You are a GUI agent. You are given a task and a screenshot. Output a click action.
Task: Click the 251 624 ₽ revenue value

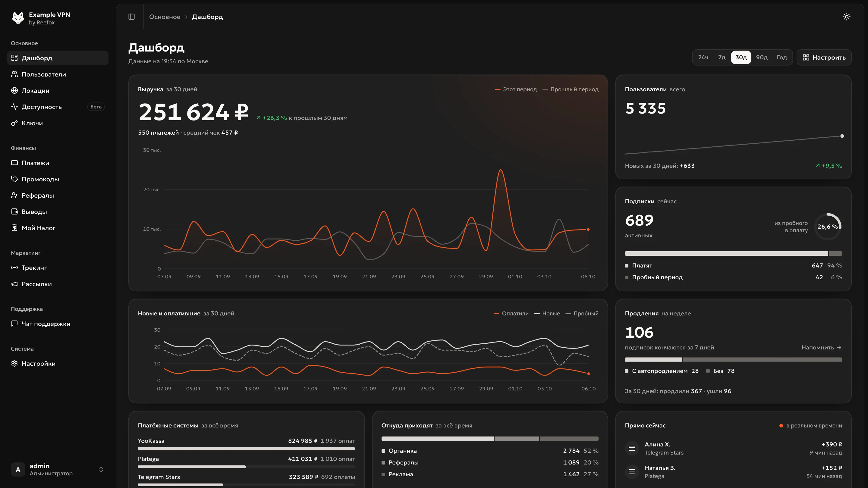193,112
